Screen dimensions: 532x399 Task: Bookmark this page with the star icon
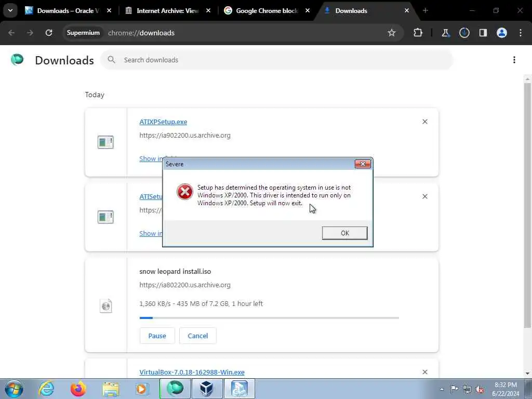tap(392, 33)
